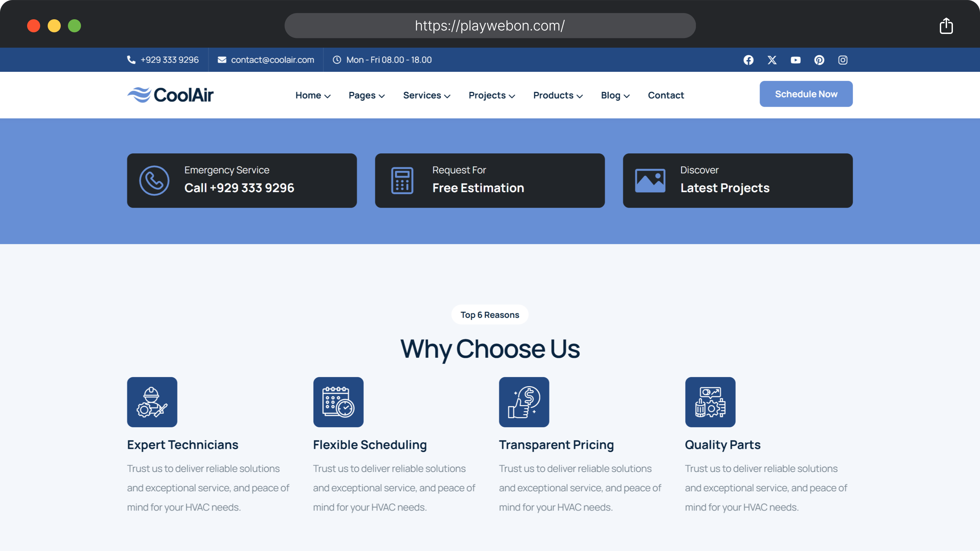Open the Projects nav item
Viewport: 980px width, 551px height.
pyautogui.click(x=487, y=95)
